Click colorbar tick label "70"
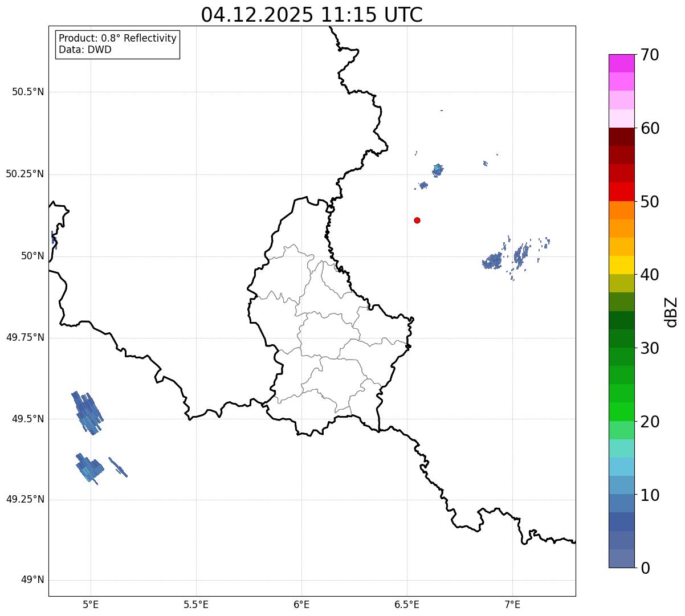Screen dimensions: 685x616 pos(649,55)
